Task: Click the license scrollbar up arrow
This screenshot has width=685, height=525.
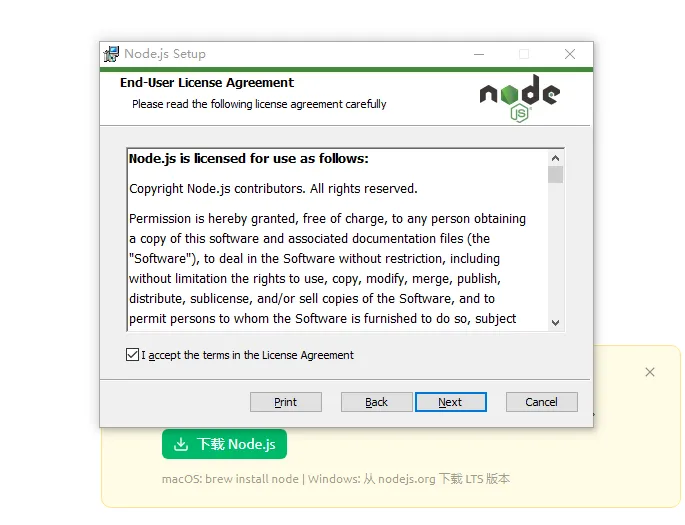Action: [555, 158]
